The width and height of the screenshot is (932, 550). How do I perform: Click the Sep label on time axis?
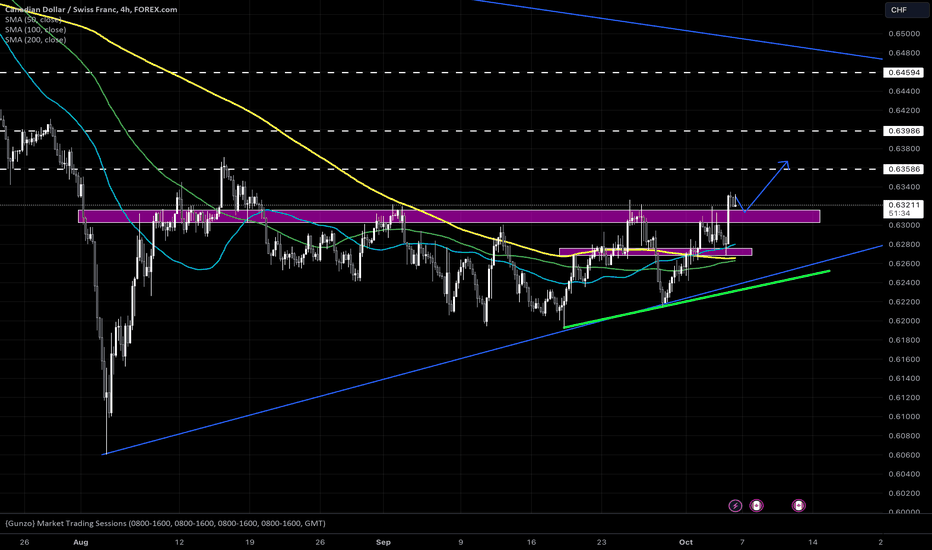coord(383,542)
